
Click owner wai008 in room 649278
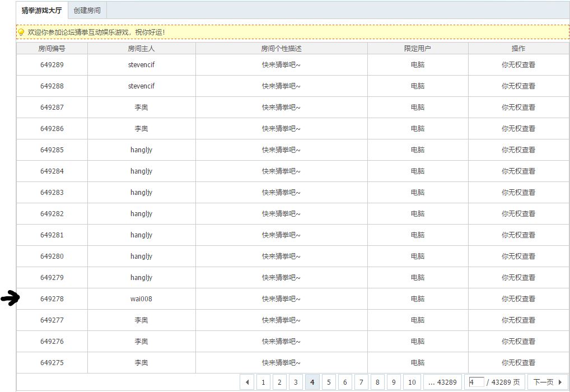coord(141,299)
